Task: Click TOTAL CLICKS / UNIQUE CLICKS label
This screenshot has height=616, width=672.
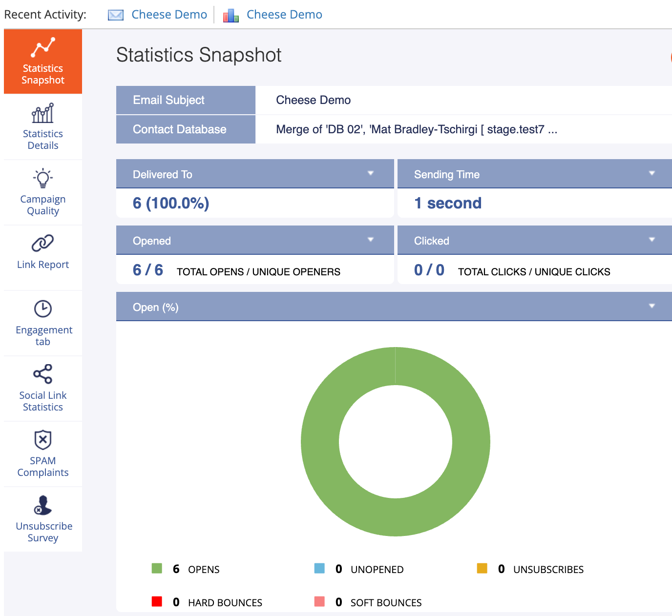Action: pyautogui.click(x=534, y=272)
